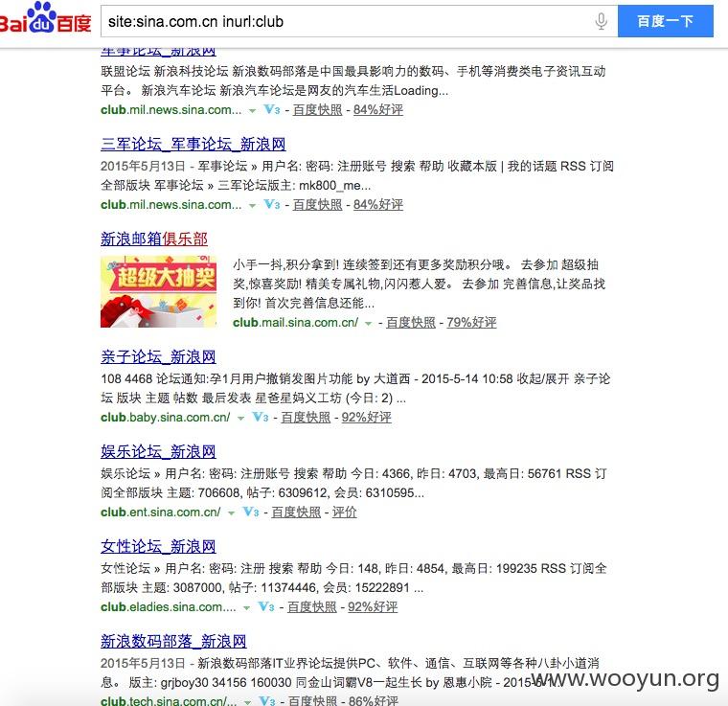The height and width of the screenshot is (706, 728).
Task: Activate the voice search microphone icon
Action: (601, 21)
